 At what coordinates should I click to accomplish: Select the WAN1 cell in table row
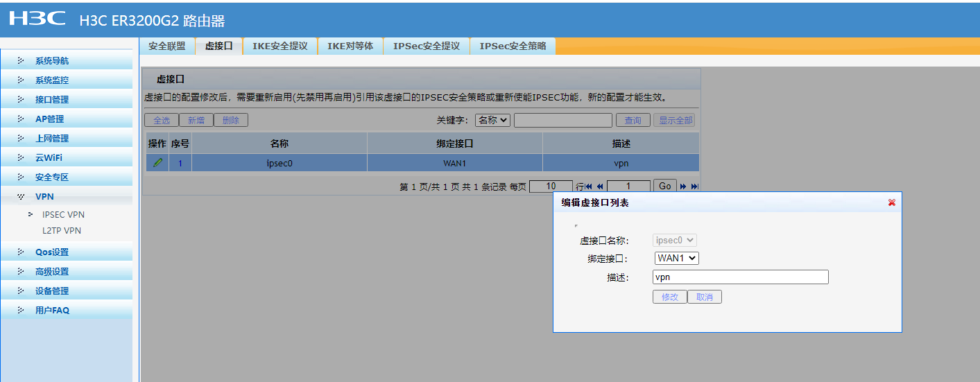pyautogui.click(x=455, y=164)
